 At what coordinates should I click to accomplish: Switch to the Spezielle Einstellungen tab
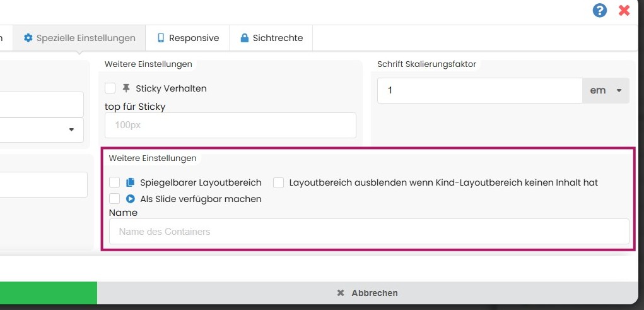click(79, 38)
